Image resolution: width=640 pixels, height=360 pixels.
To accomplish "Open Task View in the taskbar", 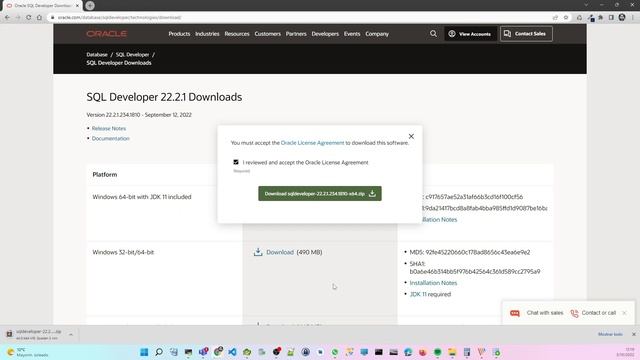I will click(173, 352).
